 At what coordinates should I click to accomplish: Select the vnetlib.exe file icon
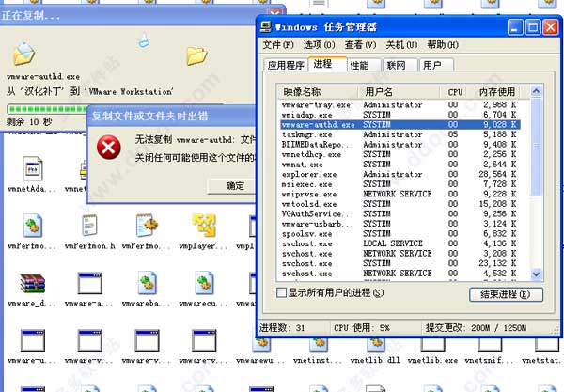point(432,345)
